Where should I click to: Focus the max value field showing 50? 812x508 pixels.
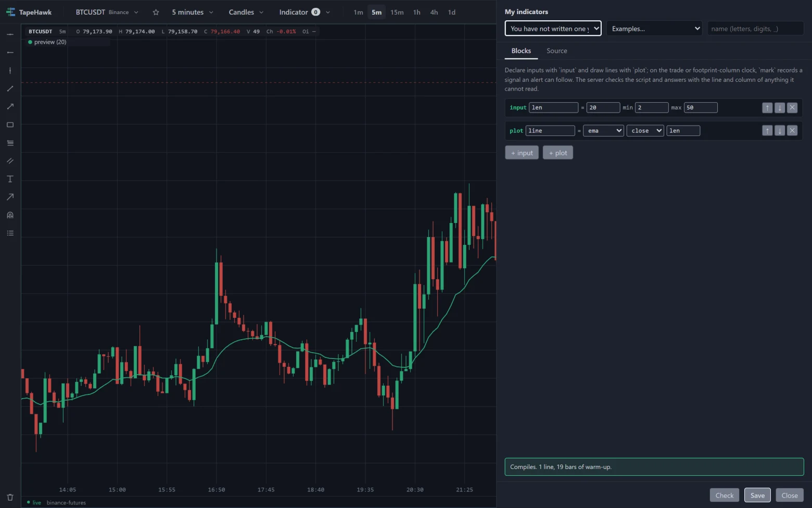701,108
